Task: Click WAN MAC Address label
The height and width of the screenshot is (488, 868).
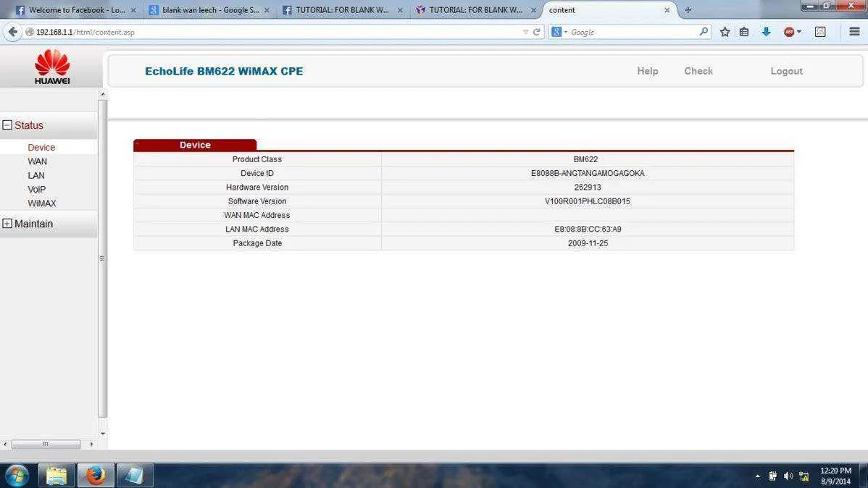Action: (257, 215)
